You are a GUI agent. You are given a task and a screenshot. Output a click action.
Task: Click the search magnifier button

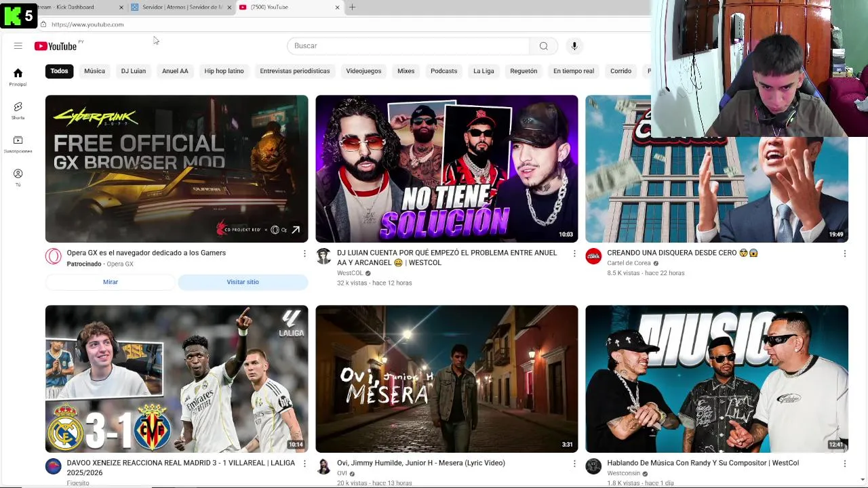point(543,46)
